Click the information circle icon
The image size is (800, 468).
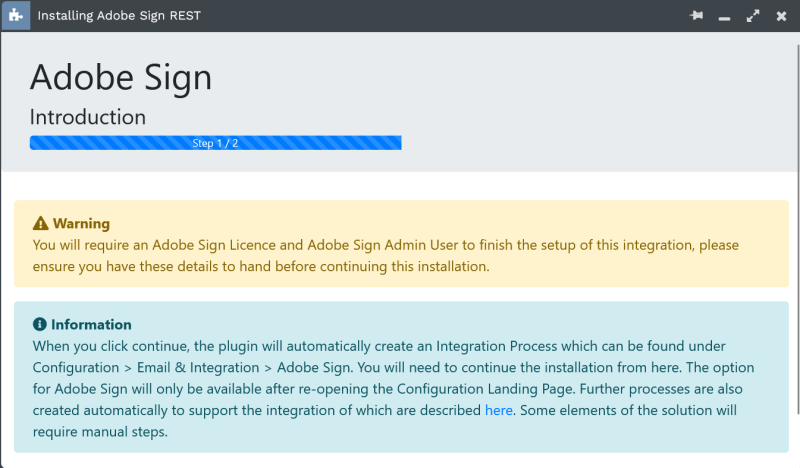[40, 325]
